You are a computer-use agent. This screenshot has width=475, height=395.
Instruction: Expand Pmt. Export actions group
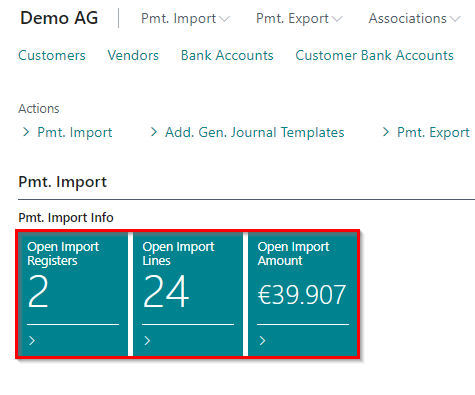(433, 133)
